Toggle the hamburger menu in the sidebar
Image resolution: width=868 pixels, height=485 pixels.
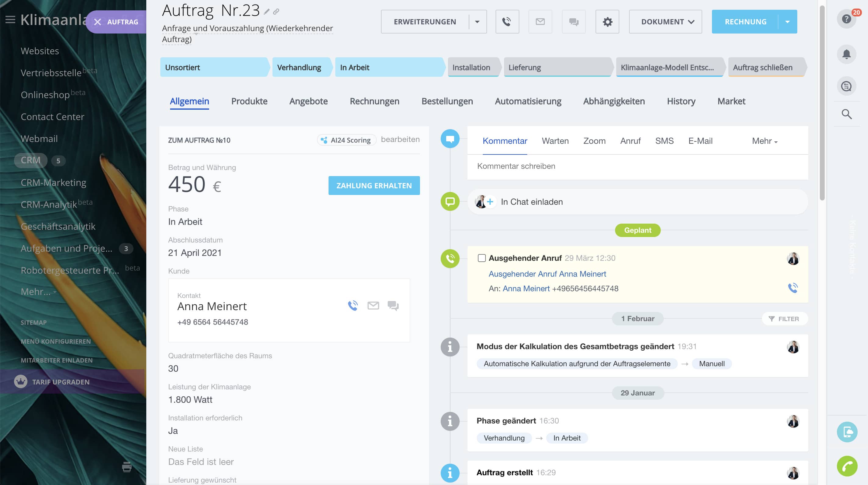[x=10, y=19]
